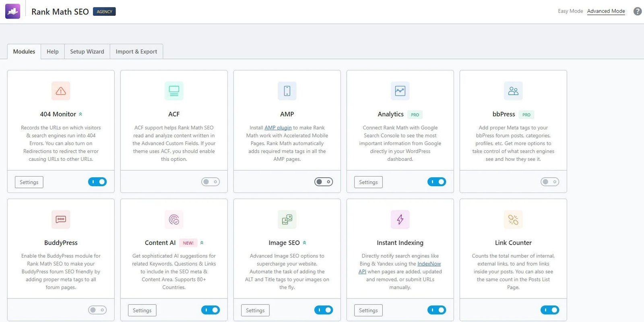Open Analytics Settings button
Screen dimensions: 644x322
(x=368, y=182)
